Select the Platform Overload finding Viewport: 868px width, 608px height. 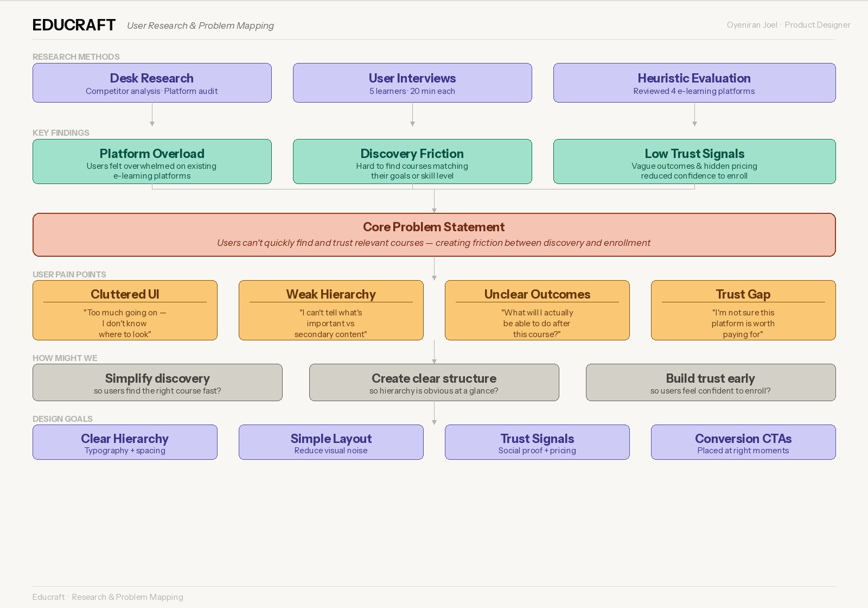[152, 161]
